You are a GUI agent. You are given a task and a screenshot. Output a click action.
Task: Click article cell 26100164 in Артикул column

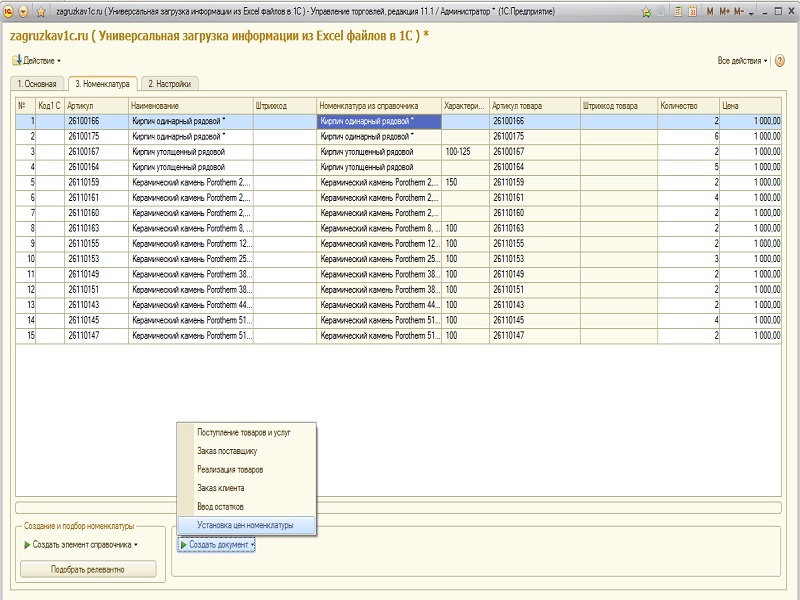(96, 167)
